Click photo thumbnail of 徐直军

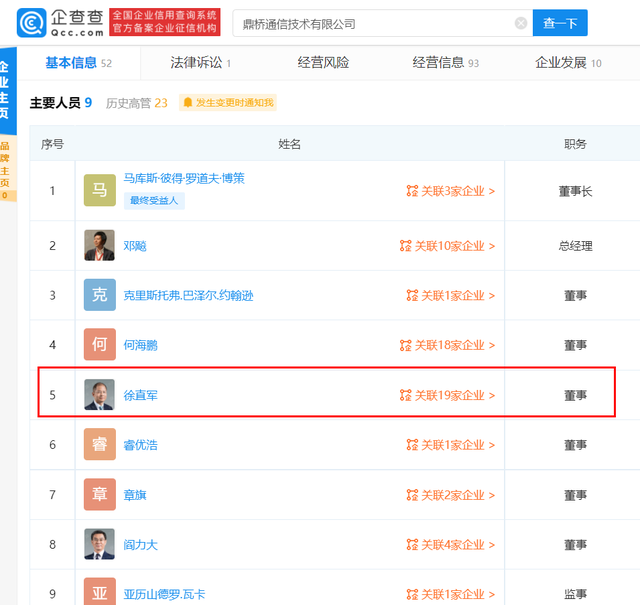[x=99, y=395]
